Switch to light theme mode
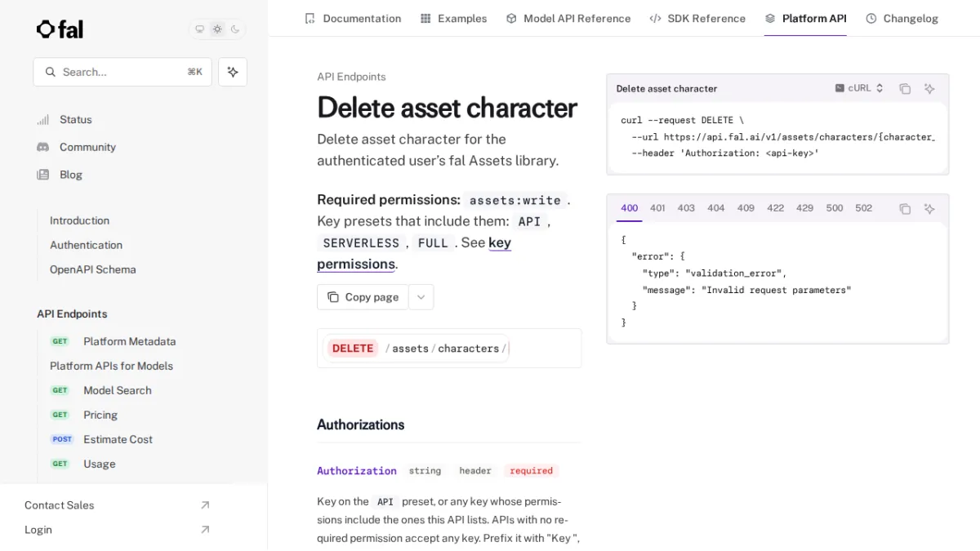Screen dimensions: 980x551 [217, 29]
